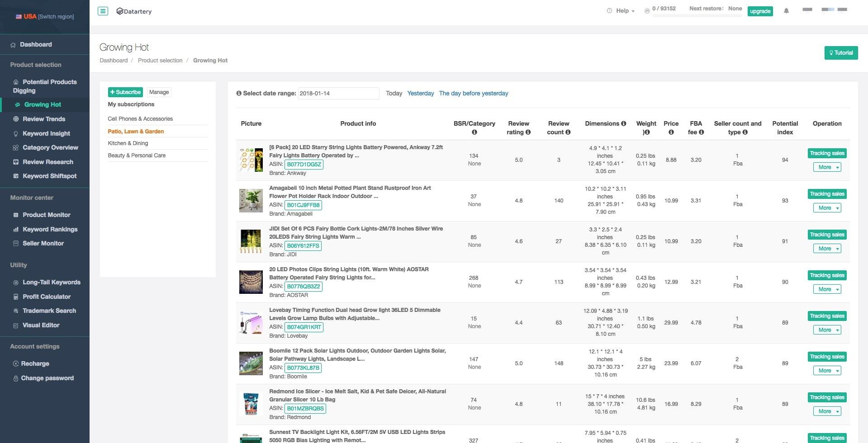Click Switch region link

(x=56, y=17)
